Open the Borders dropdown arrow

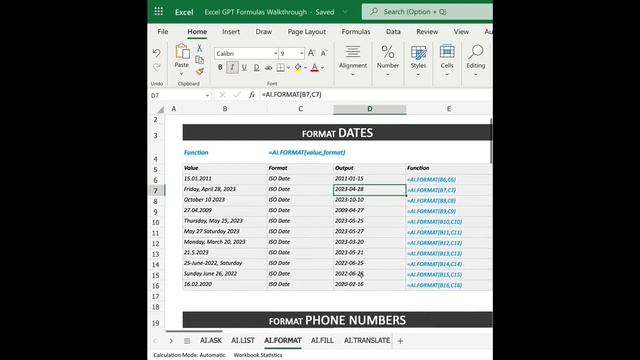[289, 68]
